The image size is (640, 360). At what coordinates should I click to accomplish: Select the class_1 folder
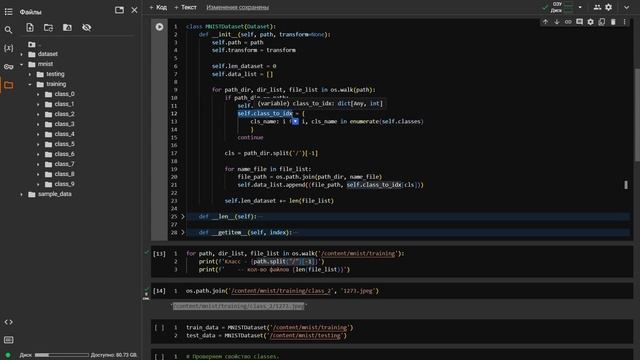click(x=64, y=104)
